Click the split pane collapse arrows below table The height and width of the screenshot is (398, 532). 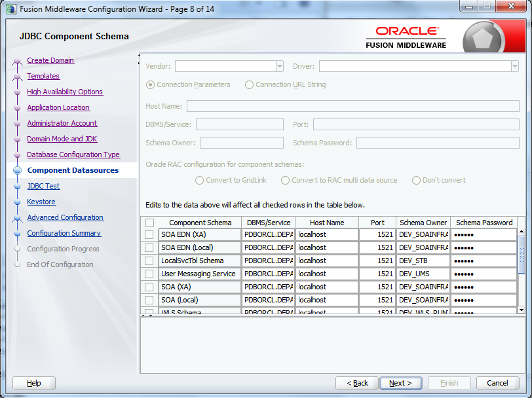pyautogui.click(x=147, y=316)
